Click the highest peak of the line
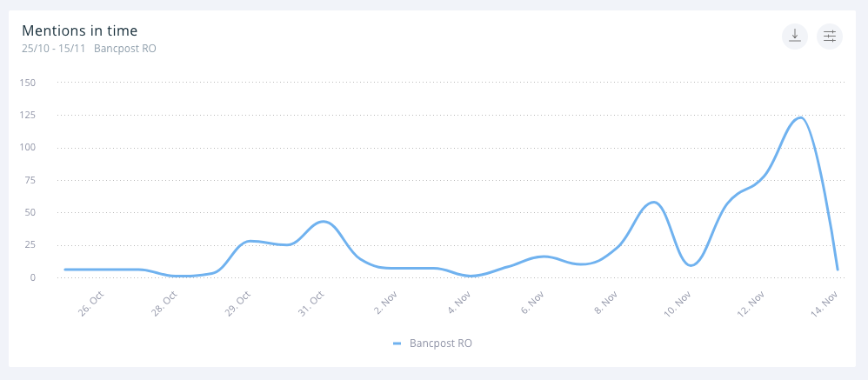This screenshot has width=868, height=380. 800,117
